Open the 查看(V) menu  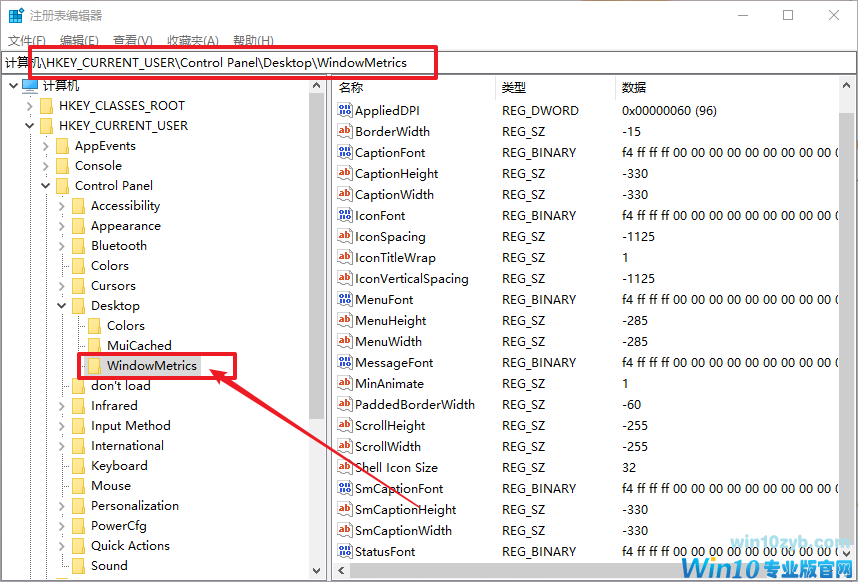coord(132,40)
